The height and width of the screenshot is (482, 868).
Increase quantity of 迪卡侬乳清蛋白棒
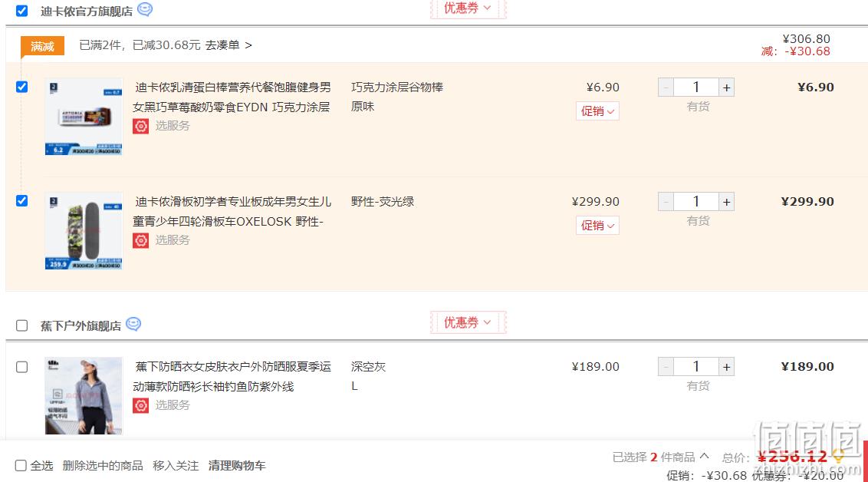726,87
